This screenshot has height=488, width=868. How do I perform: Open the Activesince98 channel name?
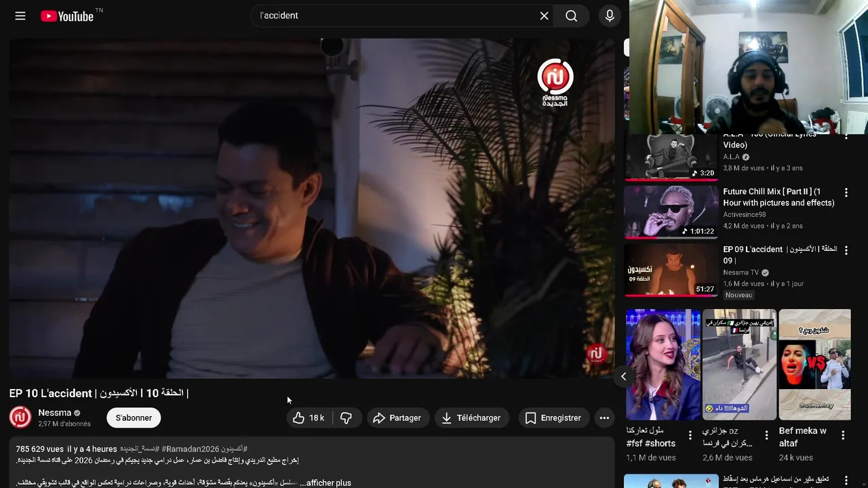[745, 214]
